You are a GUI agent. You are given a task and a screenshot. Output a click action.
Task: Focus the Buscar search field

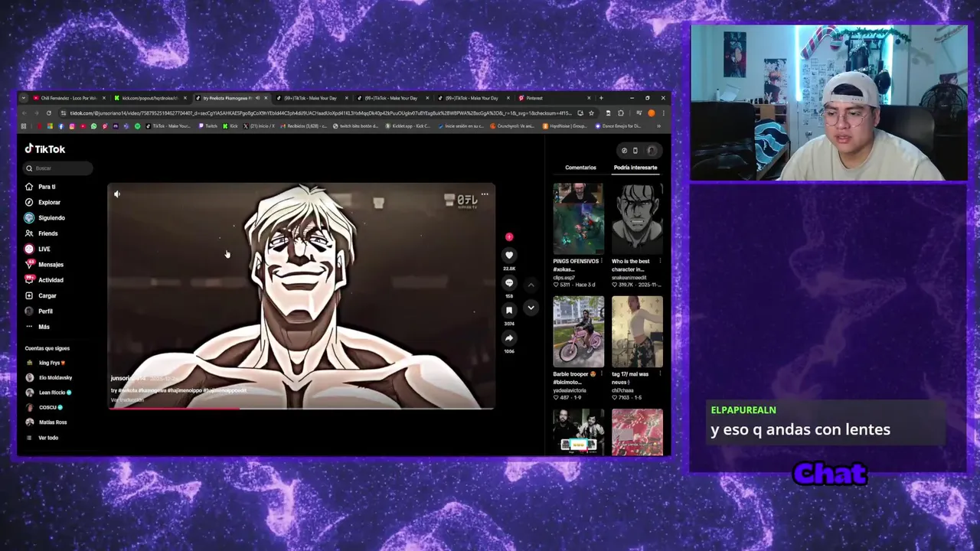click(x=58, y=168)
